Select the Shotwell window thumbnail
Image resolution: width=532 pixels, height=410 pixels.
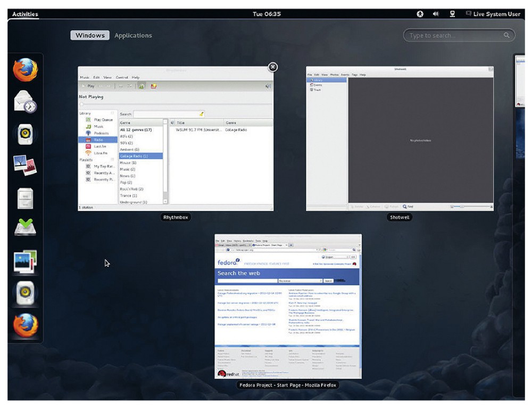pyautogui.click(x=400, y=138)
